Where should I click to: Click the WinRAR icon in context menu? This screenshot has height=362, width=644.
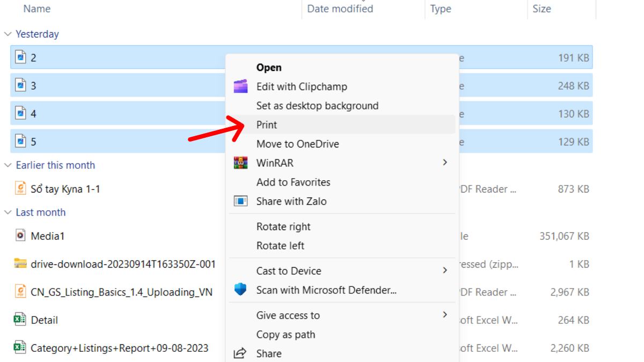[241, 162]
